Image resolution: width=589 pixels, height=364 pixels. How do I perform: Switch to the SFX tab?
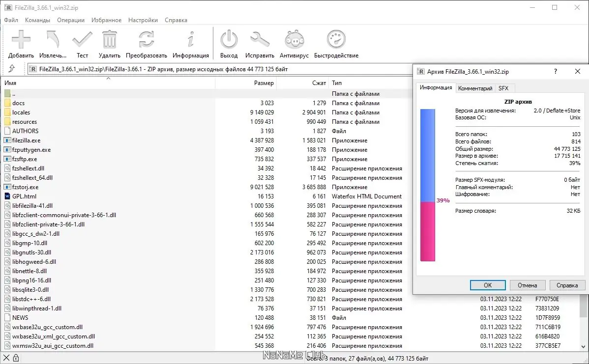click(x=503, y=88)
